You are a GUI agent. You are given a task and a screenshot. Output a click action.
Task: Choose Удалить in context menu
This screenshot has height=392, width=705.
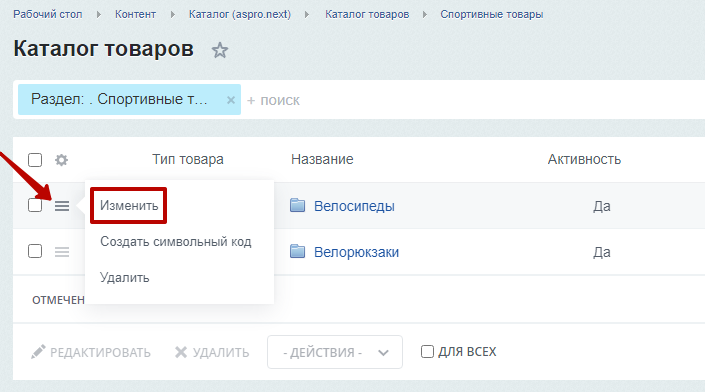click(x=125, y=277)
